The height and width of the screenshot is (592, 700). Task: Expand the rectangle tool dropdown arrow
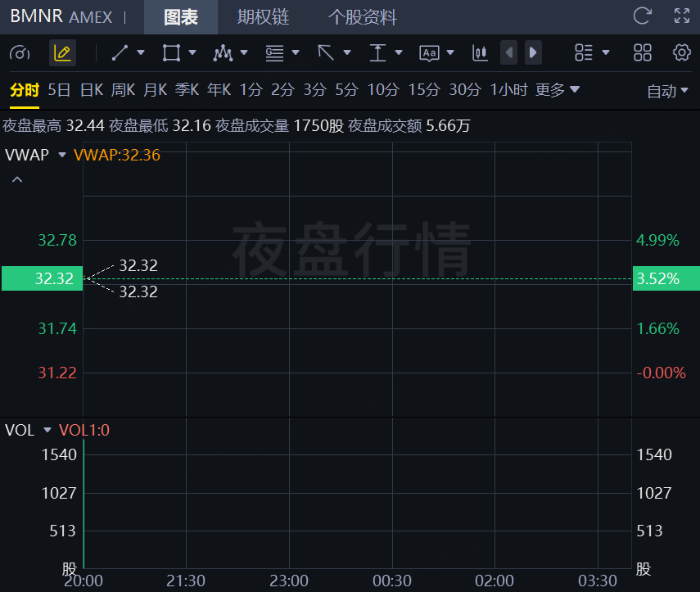click(x=192, y=52)
